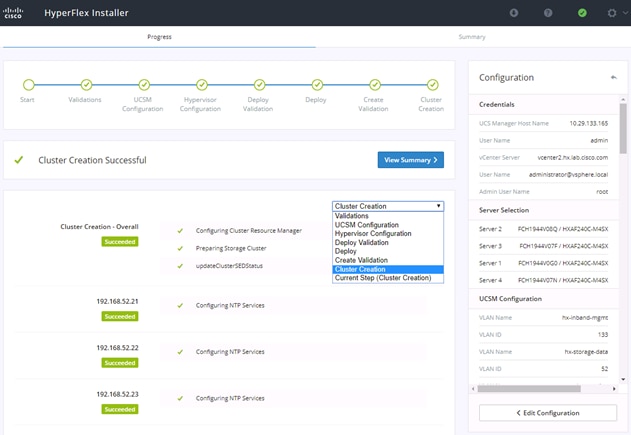Viewport: 631px width, 435px height.
Task: Click Cluster Creation Successful message
Action: 92,160
